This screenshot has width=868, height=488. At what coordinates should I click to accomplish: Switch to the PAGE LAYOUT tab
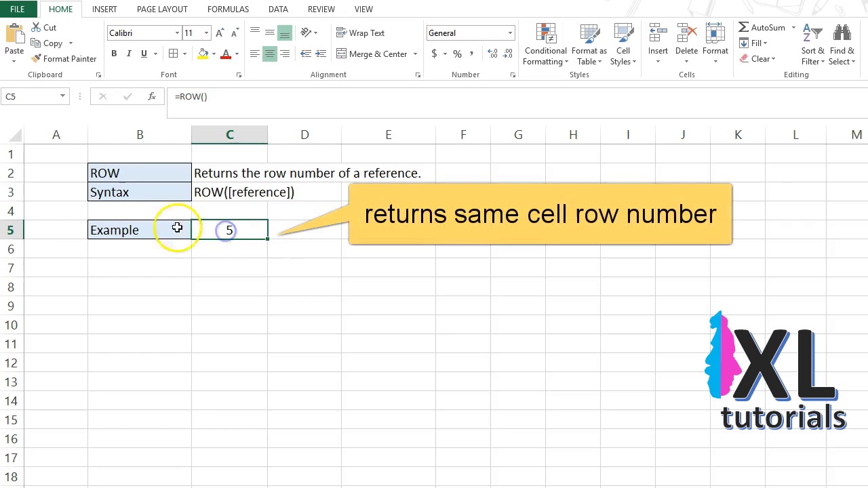point(162,9)
